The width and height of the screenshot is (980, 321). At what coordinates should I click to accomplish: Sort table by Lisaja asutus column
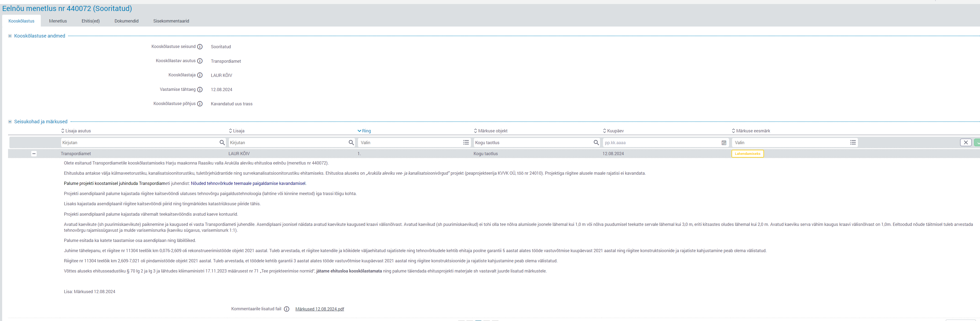76,131
